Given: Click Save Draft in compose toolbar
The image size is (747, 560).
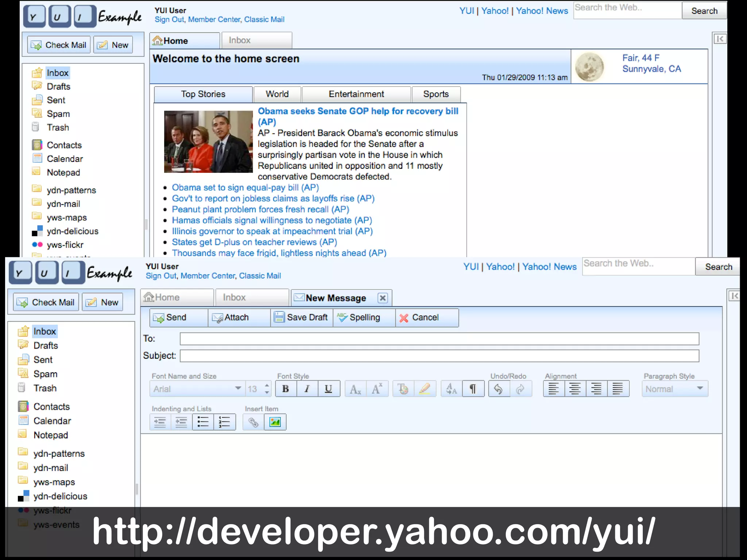Looking at the screenshot, I should click(302, 318).
